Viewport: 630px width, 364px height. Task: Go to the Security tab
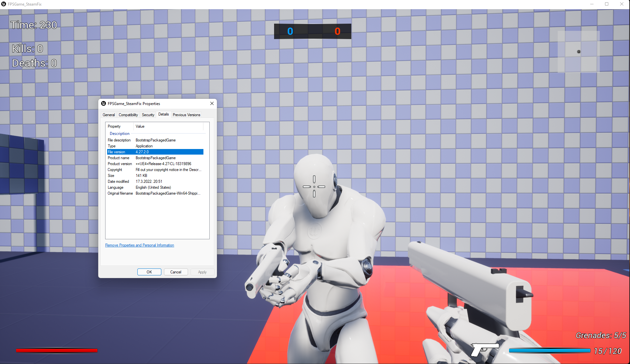tap(148, 115)
